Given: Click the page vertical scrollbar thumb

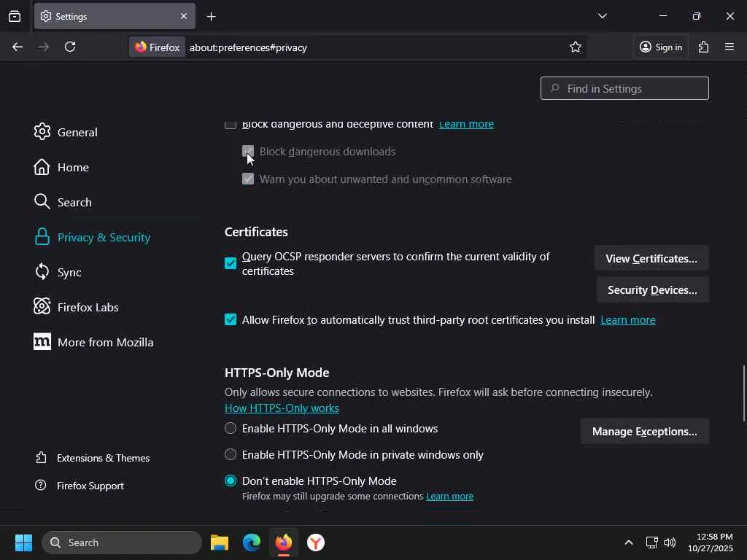Looking at the screenshot, I should coord(743,392).
